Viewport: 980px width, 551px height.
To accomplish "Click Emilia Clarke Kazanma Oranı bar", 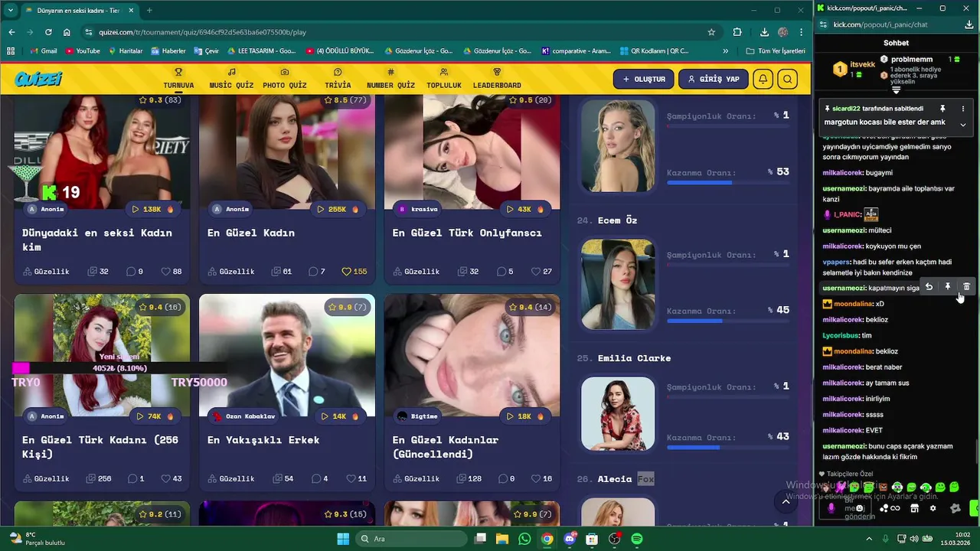I will click(x=727, y=448).
